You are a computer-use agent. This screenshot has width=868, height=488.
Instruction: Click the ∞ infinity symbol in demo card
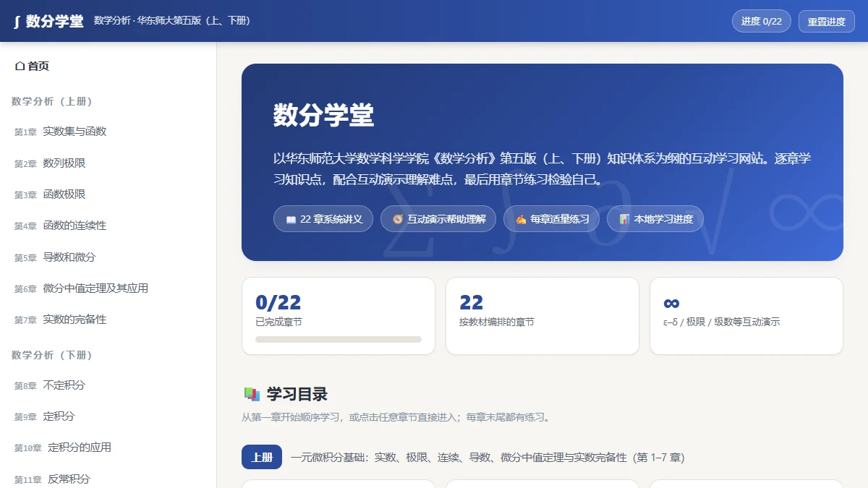(671, 303)
